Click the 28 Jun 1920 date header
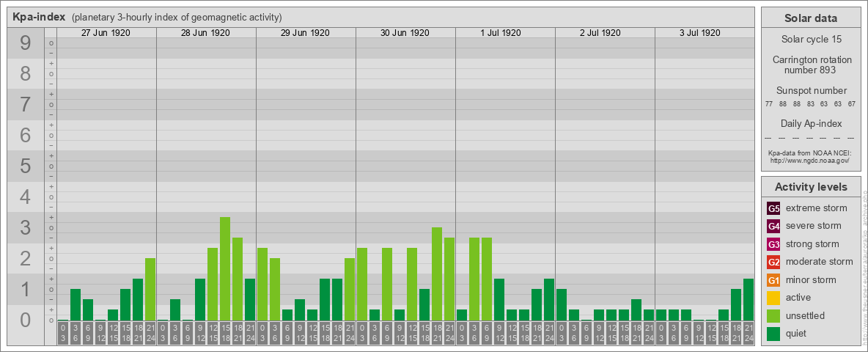This screenshot has width=868, height=352. pos(205,33)
